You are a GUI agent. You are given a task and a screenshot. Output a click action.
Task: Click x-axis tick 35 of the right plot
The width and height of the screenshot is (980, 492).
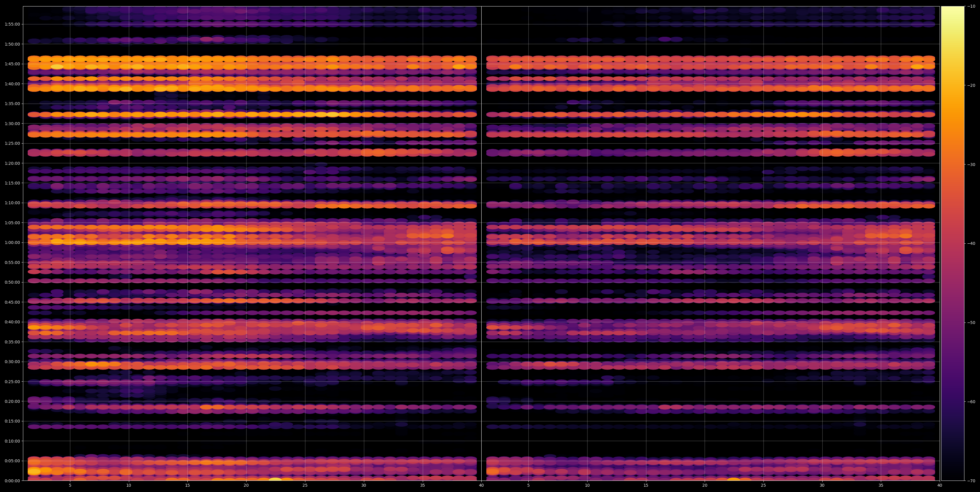(881, 486)
